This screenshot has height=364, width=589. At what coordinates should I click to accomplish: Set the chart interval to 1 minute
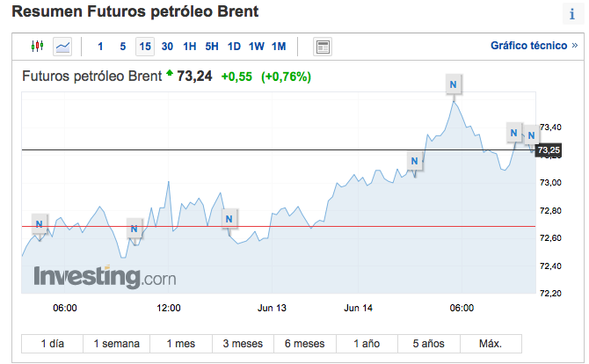(x=100, y=47)
